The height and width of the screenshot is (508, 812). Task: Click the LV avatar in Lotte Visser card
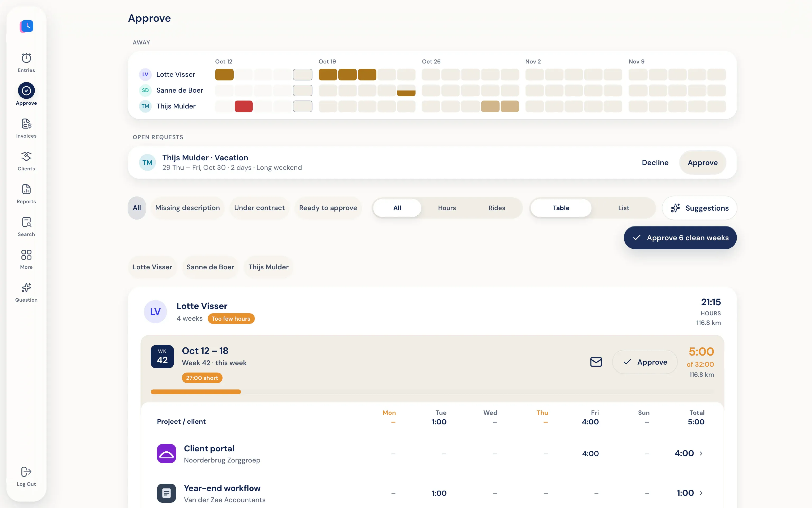(155, 311)
